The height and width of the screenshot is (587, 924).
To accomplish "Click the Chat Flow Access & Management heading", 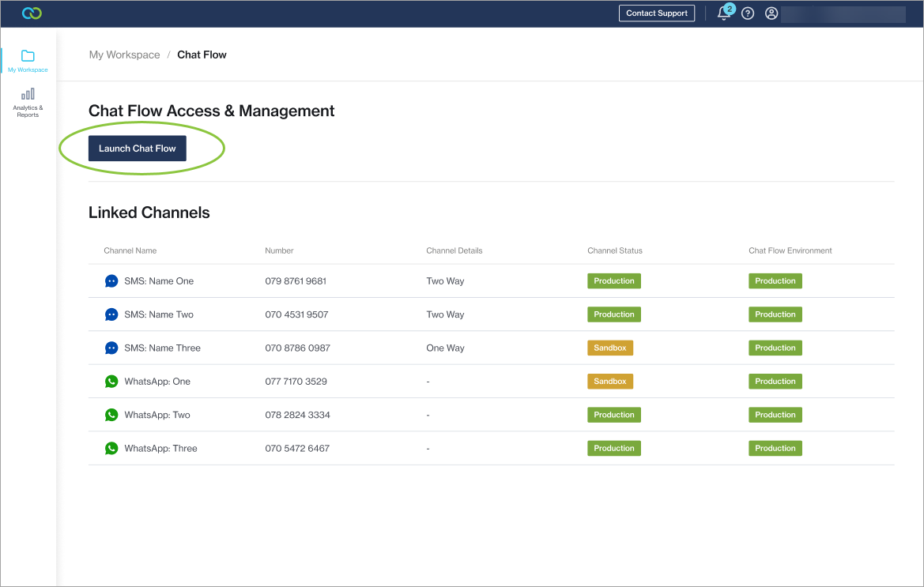I will click(212, 111).
